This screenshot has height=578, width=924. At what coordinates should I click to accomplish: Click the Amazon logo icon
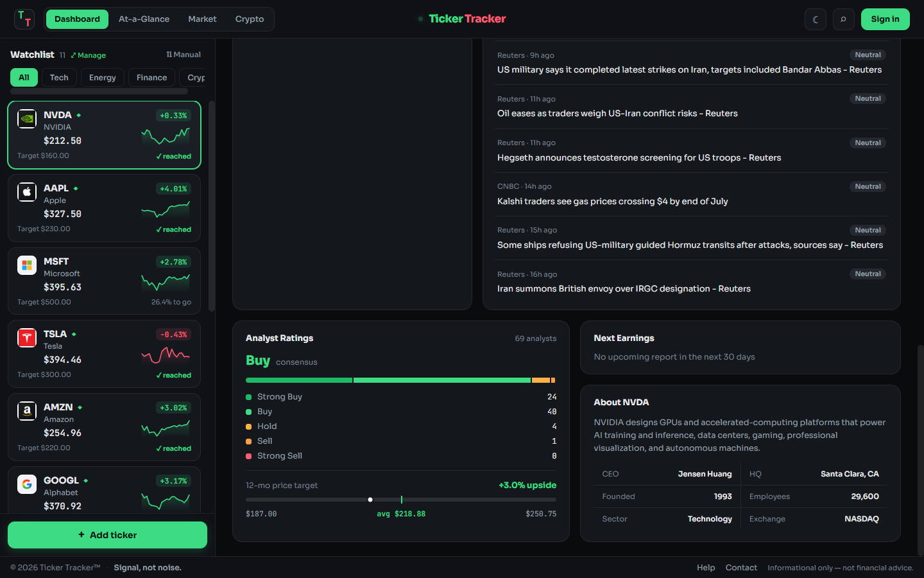[27, 411]
